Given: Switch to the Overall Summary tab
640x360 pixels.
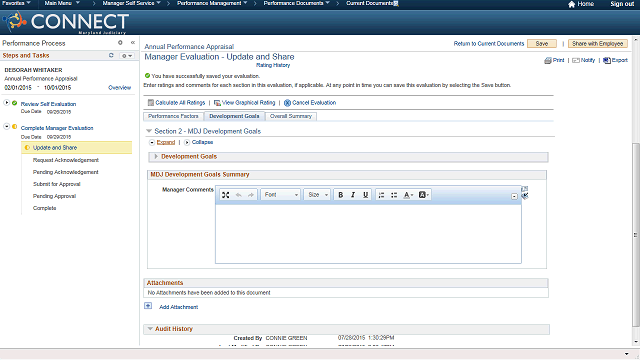Looking at the screenshot, I should pyautogui.click(x=291, y=116).
